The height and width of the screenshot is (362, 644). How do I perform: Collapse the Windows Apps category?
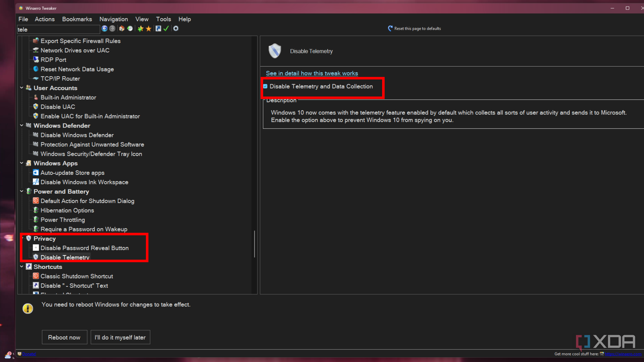pyautogui.click(x=22, y=163)
